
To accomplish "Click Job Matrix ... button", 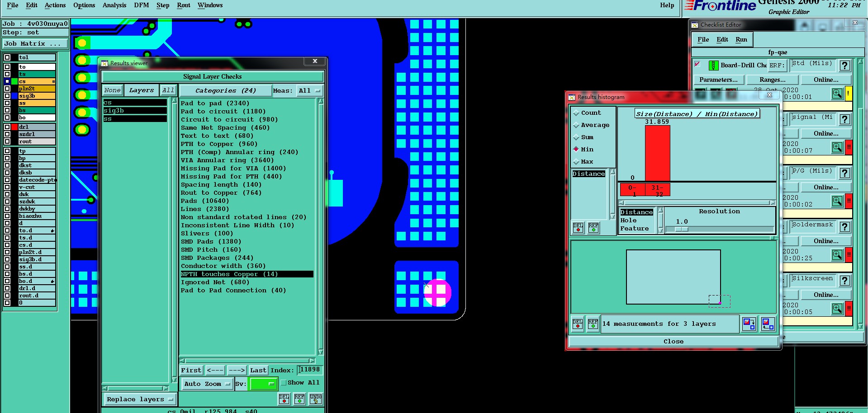I will click(35, 44).
